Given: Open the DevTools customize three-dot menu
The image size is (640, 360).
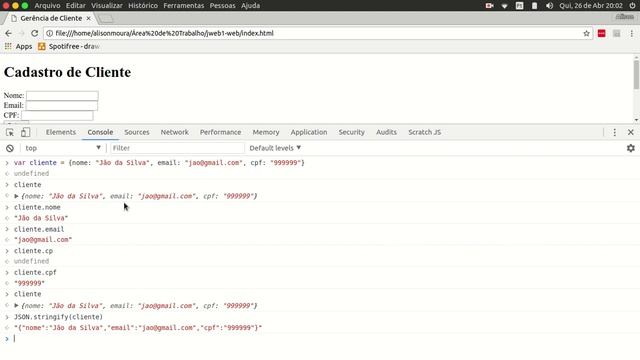Looking at the screenshot, I should point(615,132).
